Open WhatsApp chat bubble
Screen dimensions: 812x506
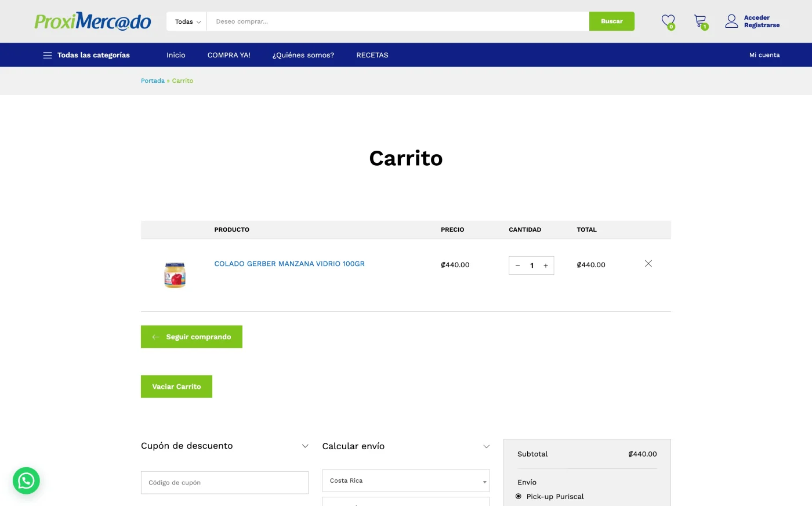tap(26, 480)
